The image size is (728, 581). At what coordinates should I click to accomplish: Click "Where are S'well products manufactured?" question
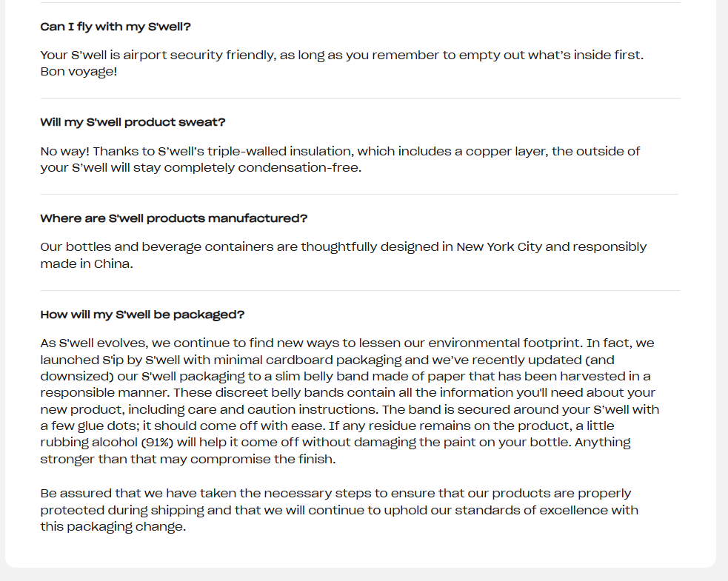pos(174,218)
